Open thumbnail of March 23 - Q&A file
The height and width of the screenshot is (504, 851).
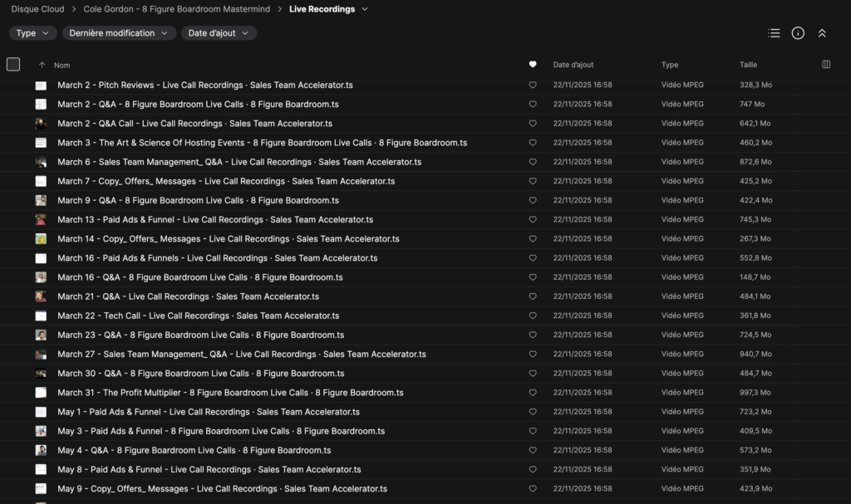click(x=41, y=335)
